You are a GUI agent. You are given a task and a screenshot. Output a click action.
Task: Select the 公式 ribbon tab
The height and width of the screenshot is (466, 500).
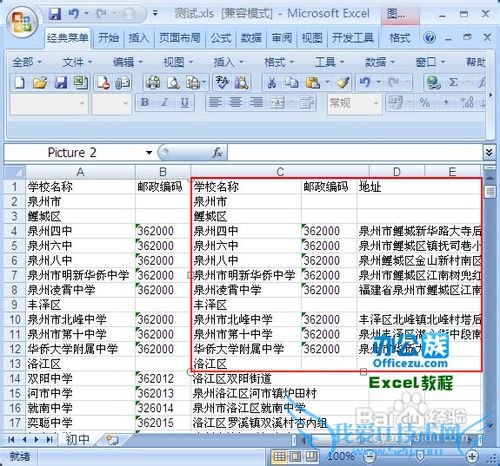pyautogui.click(x=221, y=38)
